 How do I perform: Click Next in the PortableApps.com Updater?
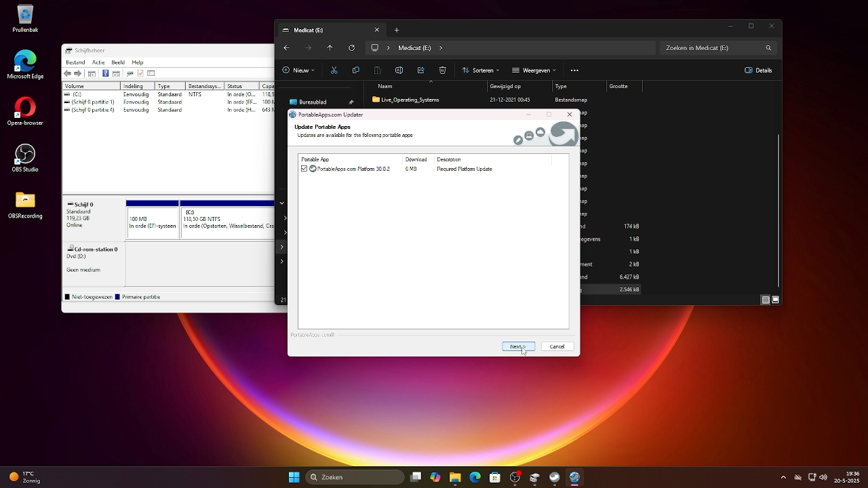(x=518, y=346)
